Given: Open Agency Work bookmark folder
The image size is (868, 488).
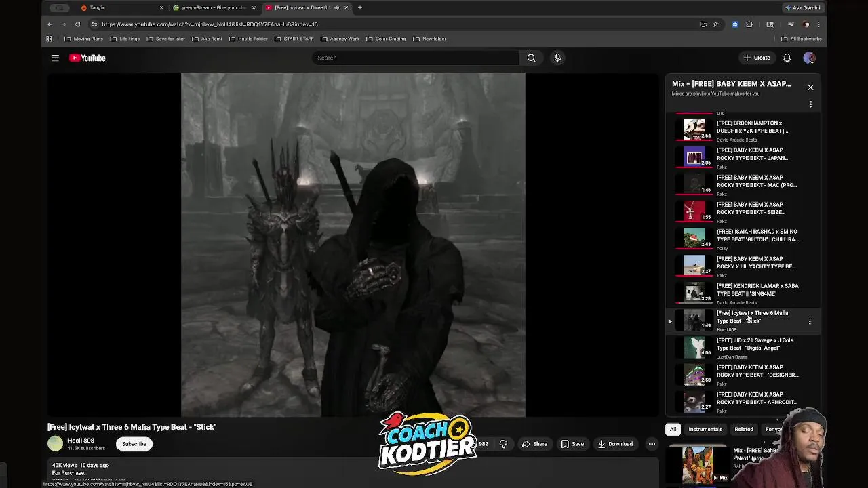Looking at the screenshot, I should [340, 39].
